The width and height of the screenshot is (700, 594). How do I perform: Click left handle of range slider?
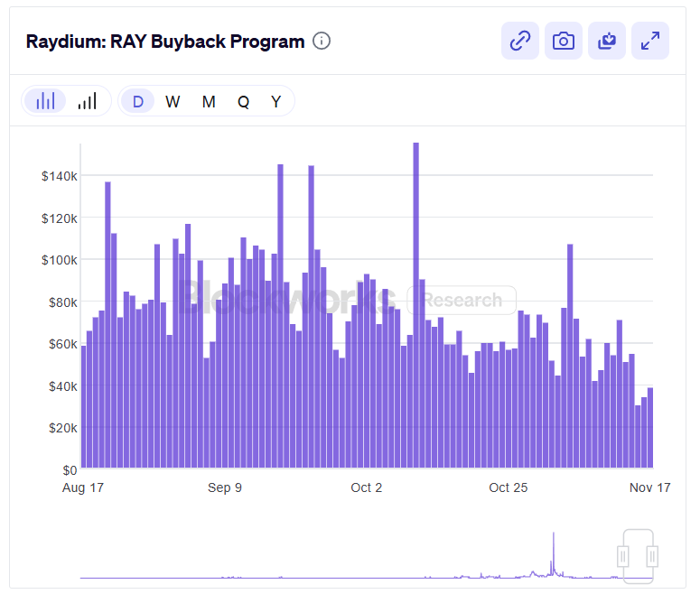[x=622, y=555]
